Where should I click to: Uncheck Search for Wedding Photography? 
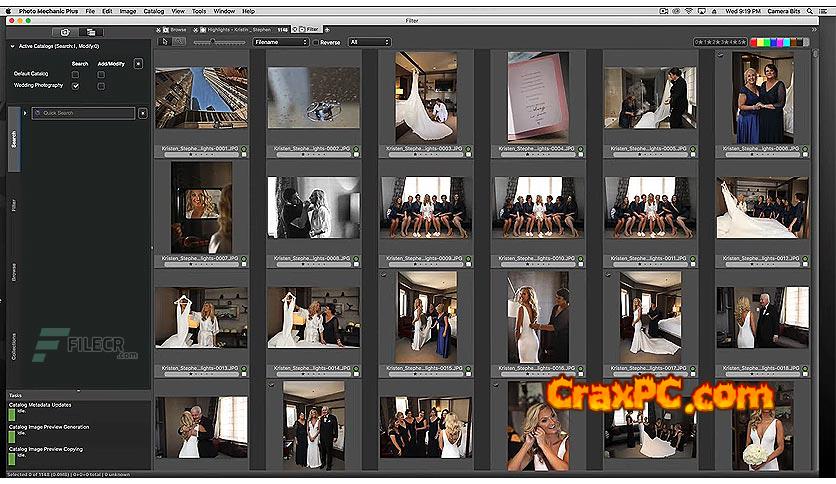click(x=75, y=86)
